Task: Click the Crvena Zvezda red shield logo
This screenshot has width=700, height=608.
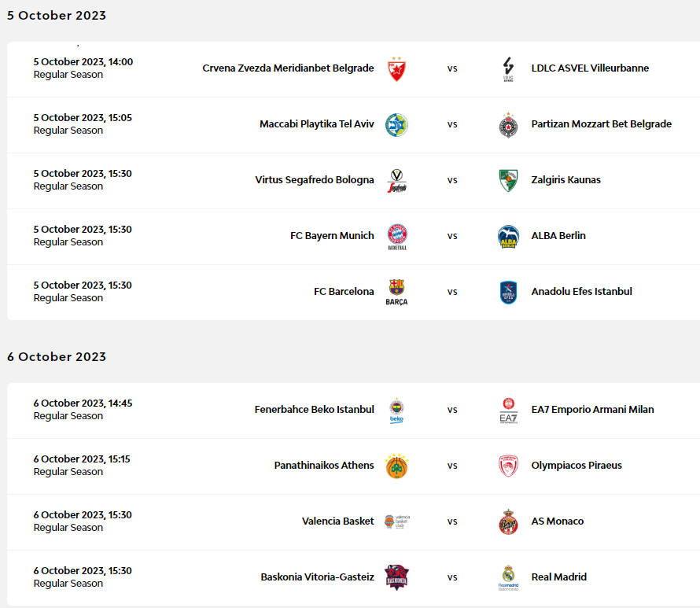Action: (x=396, y=69)
